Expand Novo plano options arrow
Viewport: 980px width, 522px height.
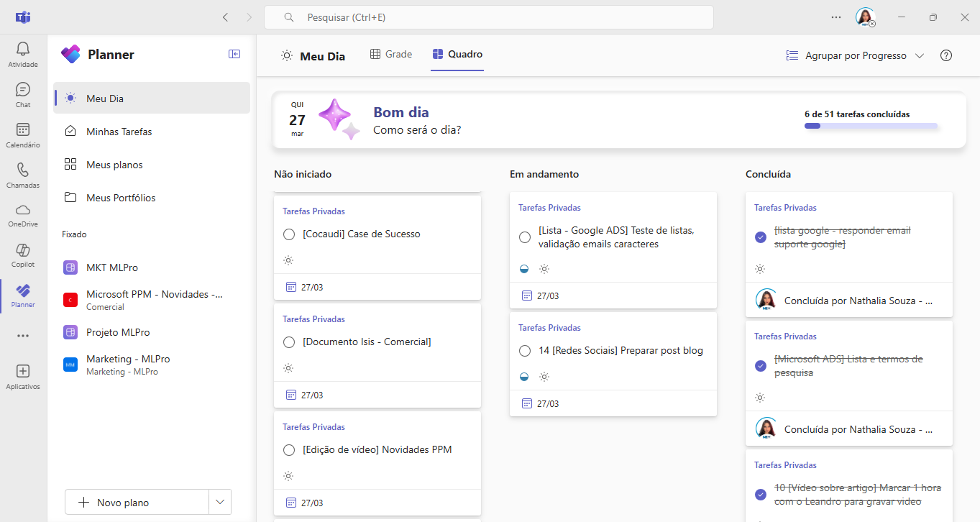(220, 503)
